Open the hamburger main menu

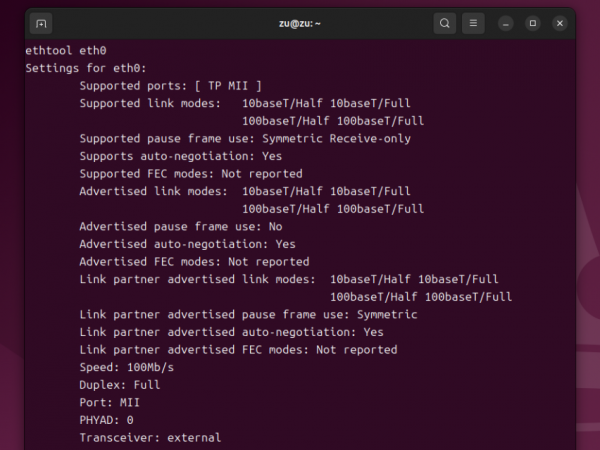pos(474,23)
